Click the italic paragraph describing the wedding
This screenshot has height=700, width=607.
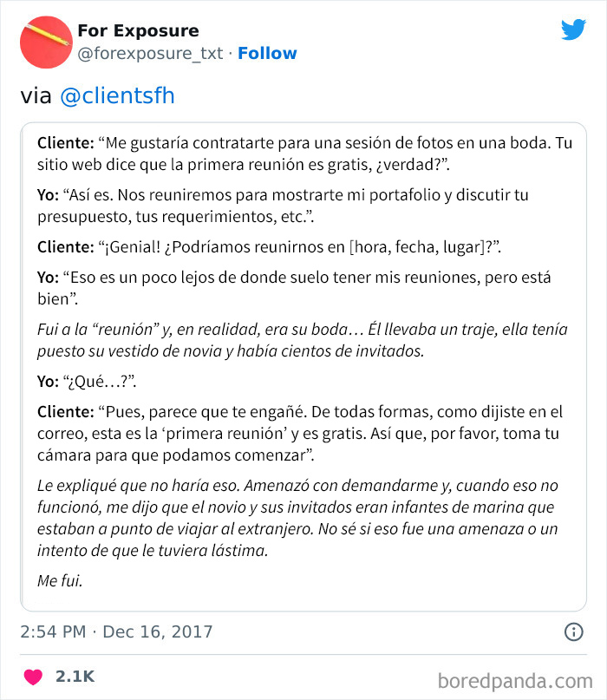pyautogui.click(x=302, y=339)
